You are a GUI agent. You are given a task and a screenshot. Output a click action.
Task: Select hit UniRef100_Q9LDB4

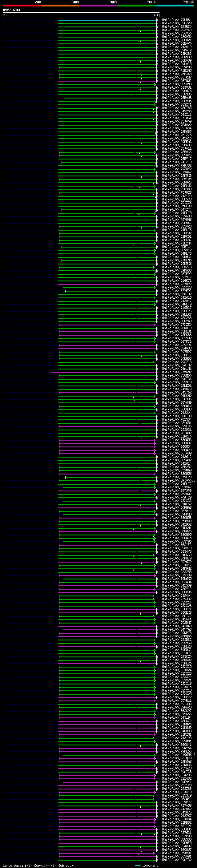click(177, 20)
